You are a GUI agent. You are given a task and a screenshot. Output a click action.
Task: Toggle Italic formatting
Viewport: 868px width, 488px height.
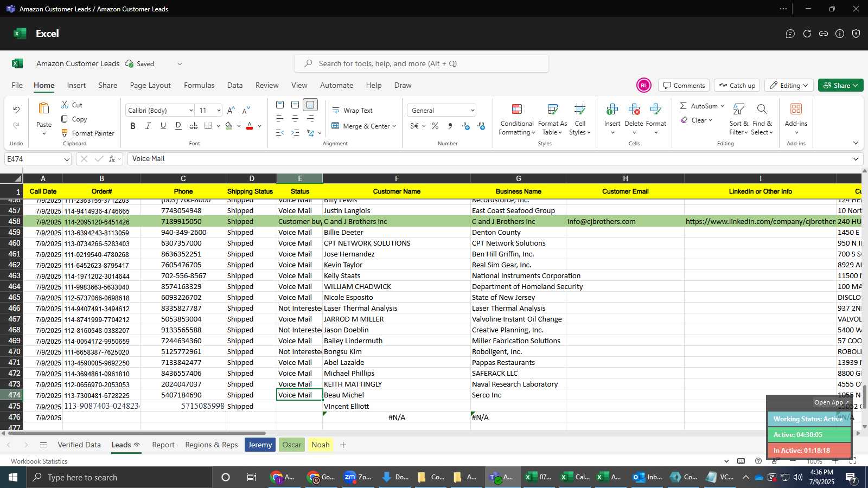point(148,126)
